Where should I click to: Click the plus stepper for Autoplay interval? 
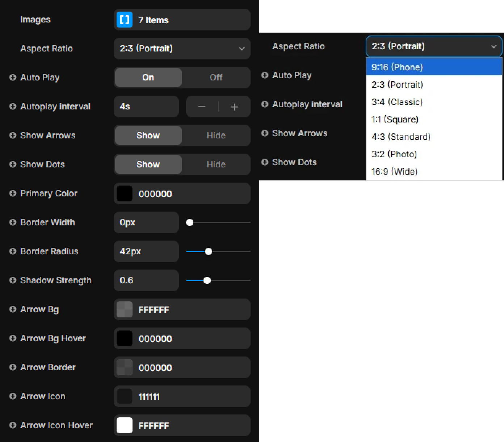(234, 107)
